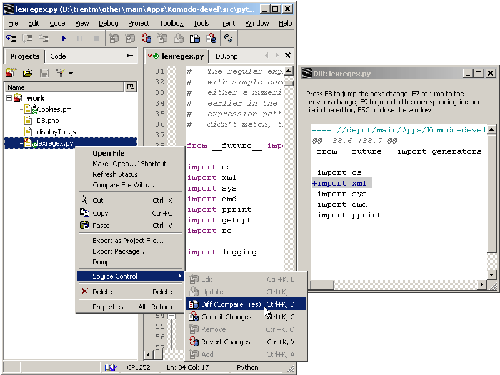Click the Diff window horizontal scroll right arrow
The image size is (500, 375).
click(x=482, y=285)
